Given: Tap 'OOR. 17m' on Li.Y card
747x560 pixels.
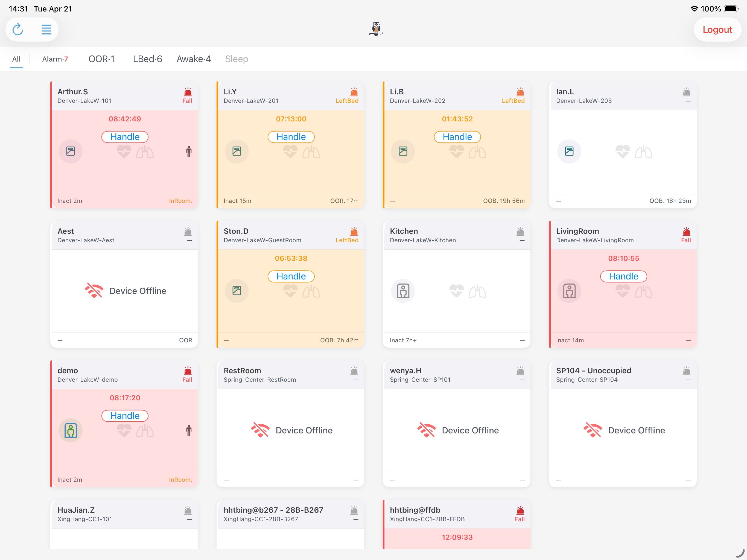Looking at the screenshot, I should pos(345,201).
